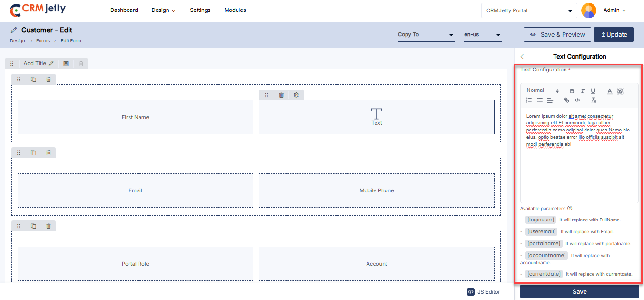The width and height of the screenshot is (644, 300).
Task: Go to the Modules menu
Action: pyautogui.click(x=235, y=10)
